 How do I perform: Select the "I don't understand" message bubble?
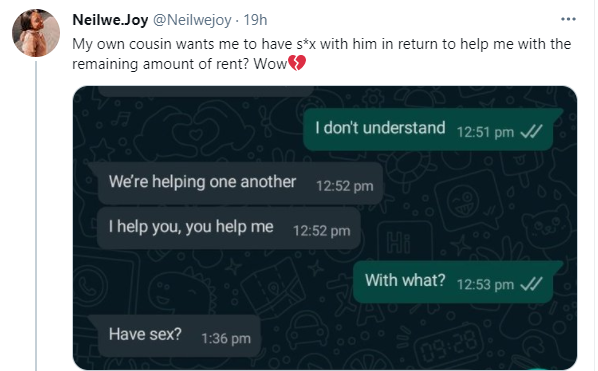[431, 130]
